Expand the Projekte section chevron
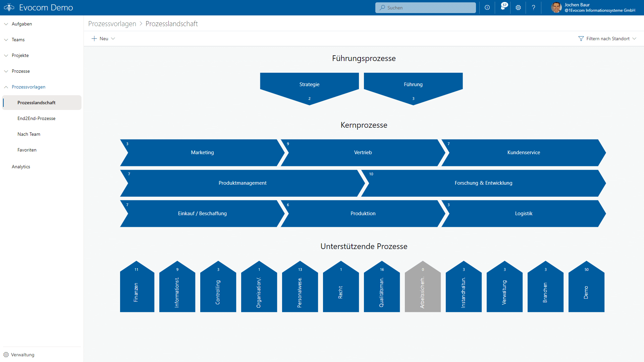Viewport: 644px width, 362px height. [6, 55]
